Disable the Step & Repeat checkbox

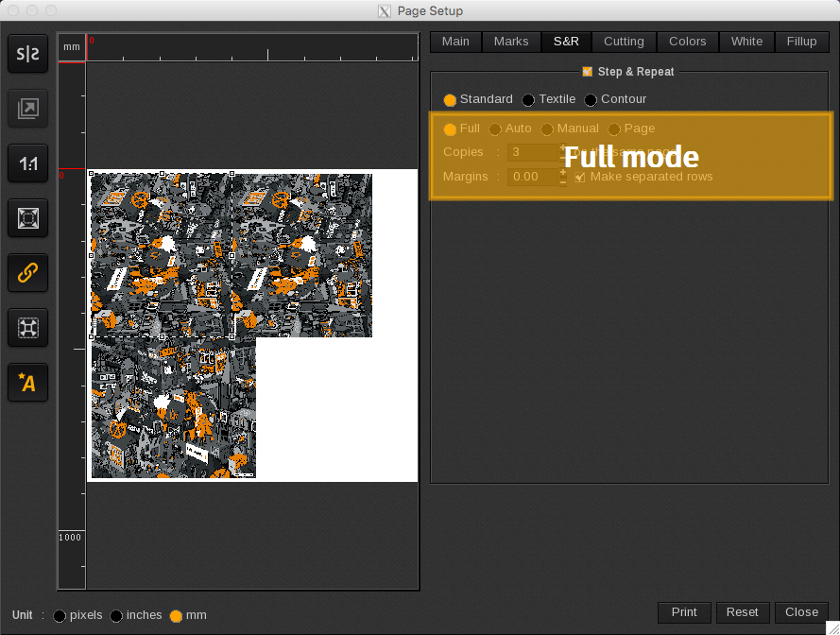coord(588,72)
